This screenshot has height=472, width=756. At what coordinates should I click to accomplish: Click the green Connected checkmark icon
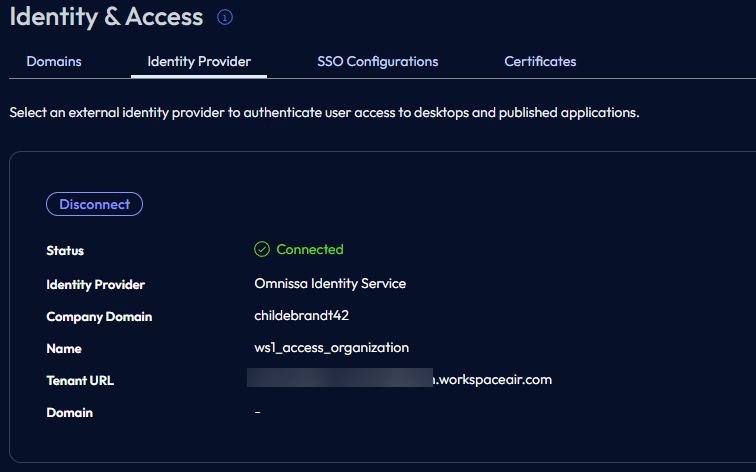(x=262, y=250)
